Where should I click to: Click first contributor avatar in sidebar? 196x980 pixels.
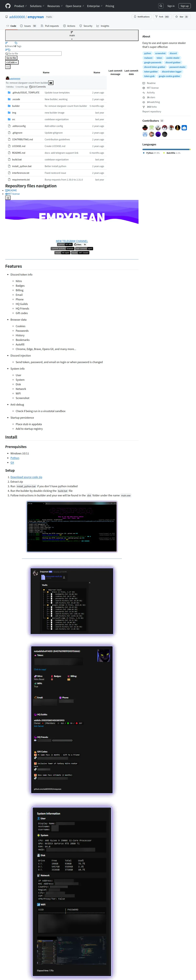tap(145, 128)
